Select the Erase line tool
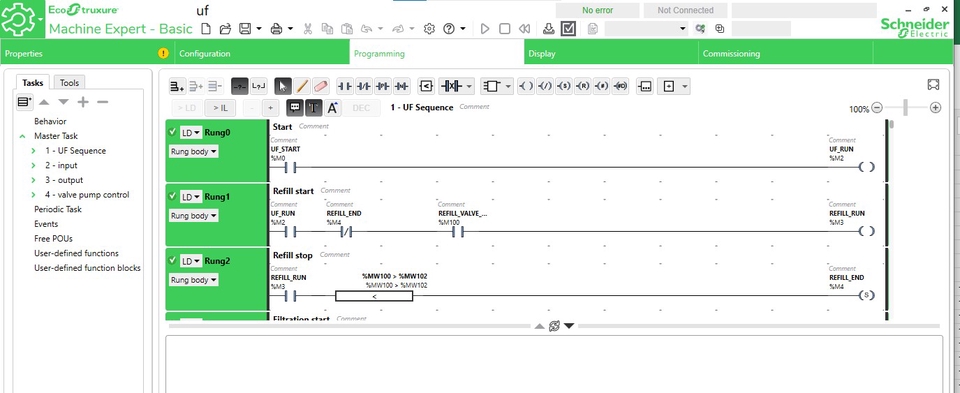This screenshot has height=393, width=960. [x=321, y=86]
